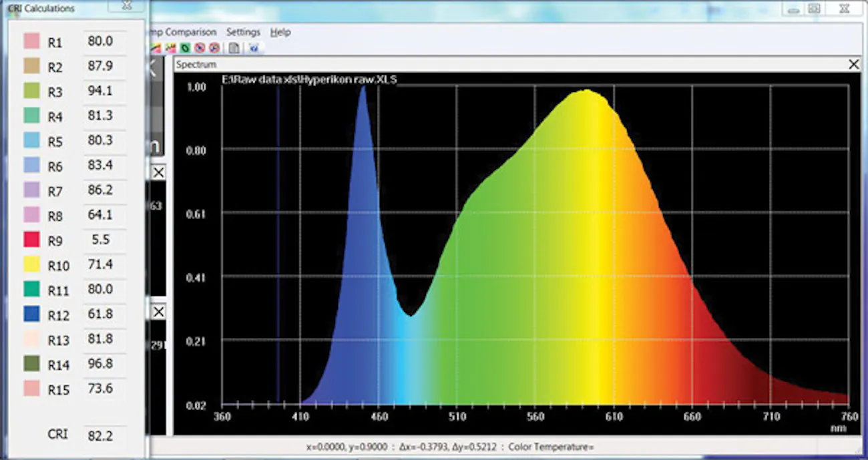Click the R6 periwinkle color swatch
The height and width of the screenshot is (460, 868).
[31, 165]
